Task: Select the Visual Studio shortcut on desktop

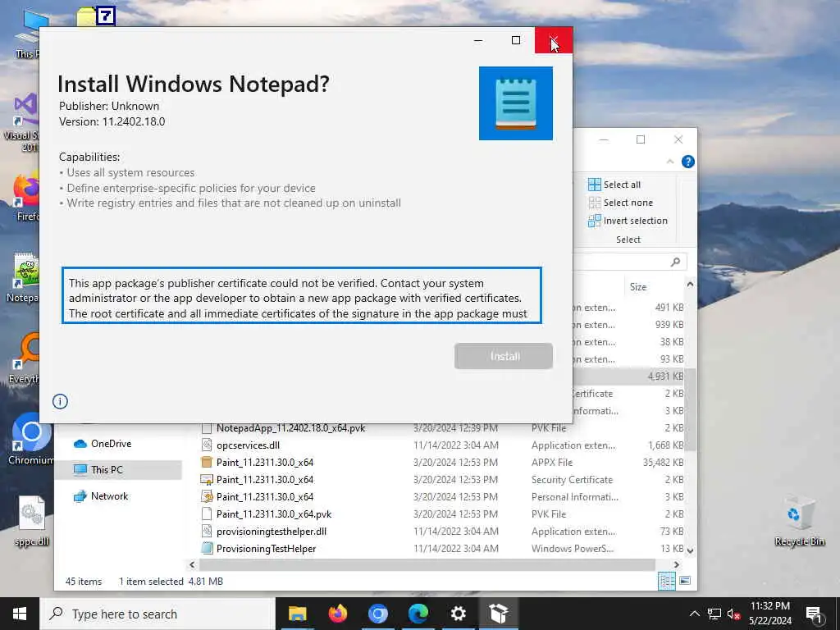Action: click(x=22, y=123)
